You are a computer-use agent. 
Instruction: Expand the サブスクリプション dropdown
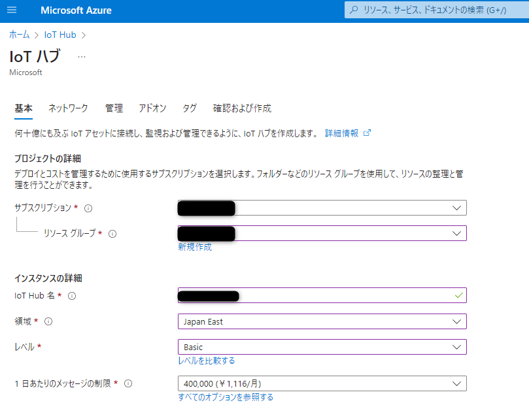click(322, 208)
